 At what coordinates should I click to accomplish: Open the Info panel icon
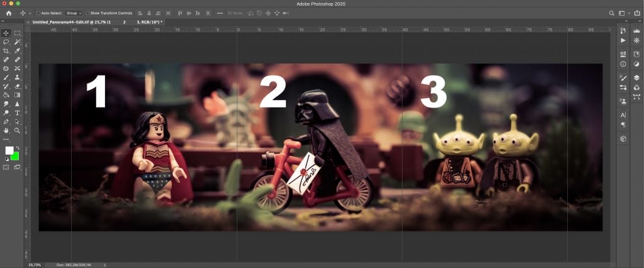[x=623, y=64]
